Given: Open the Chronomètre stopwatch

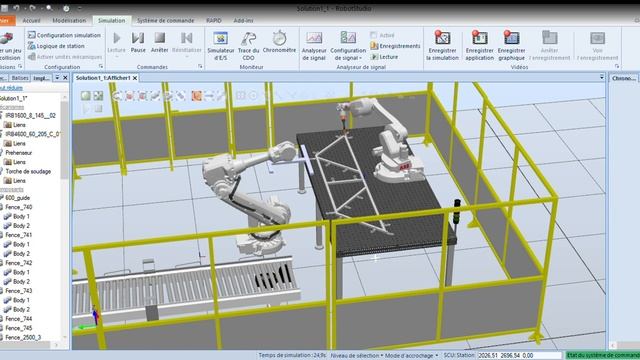Looking at the screenshot, I should (280, 42).
